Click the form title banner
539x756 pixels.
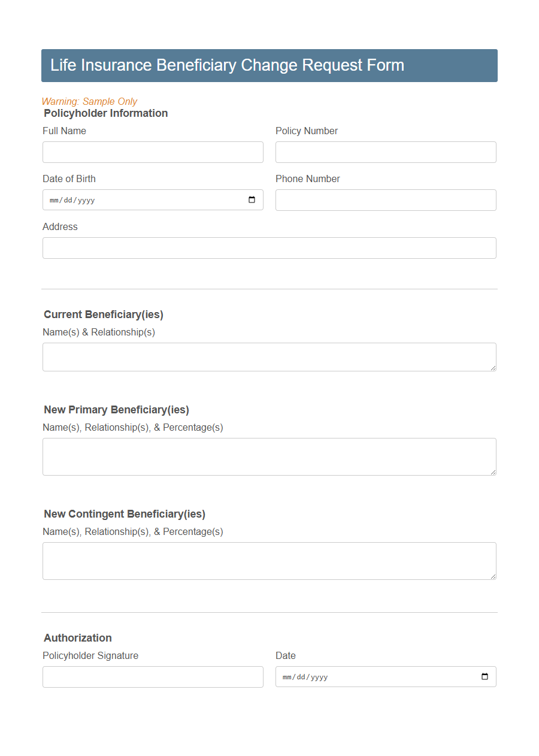(269, 65)
